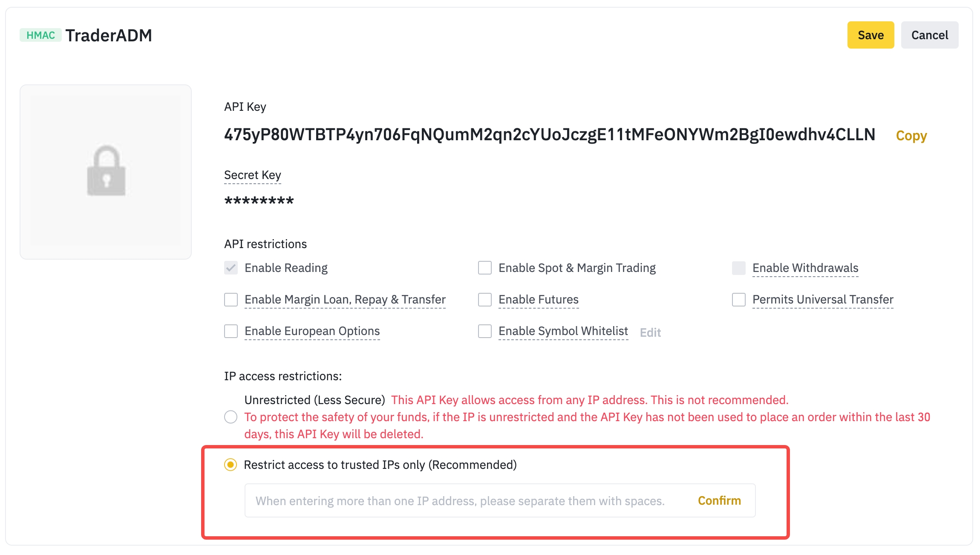The image size is (980, 555).
Task: Select the Restrict access to trusted IPs radio button
Action: coord(231,464)
